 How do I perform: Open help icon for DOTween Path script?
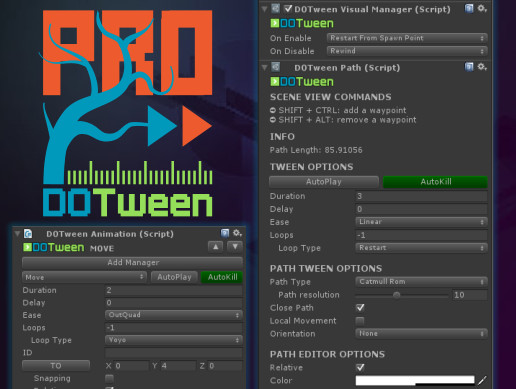[x=469, y=67]
